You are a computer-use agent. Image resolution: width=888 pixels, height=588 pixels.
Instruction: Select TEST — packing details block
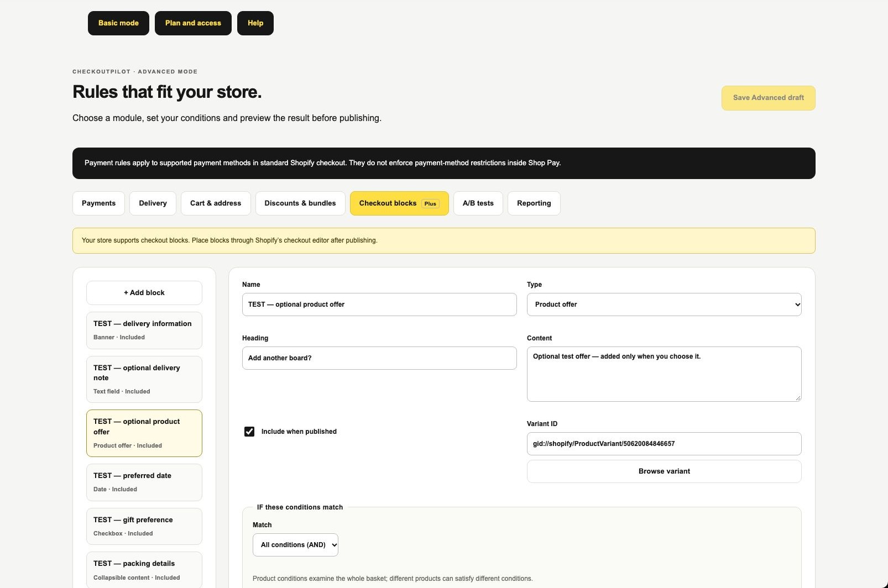[x=144, y=570]
